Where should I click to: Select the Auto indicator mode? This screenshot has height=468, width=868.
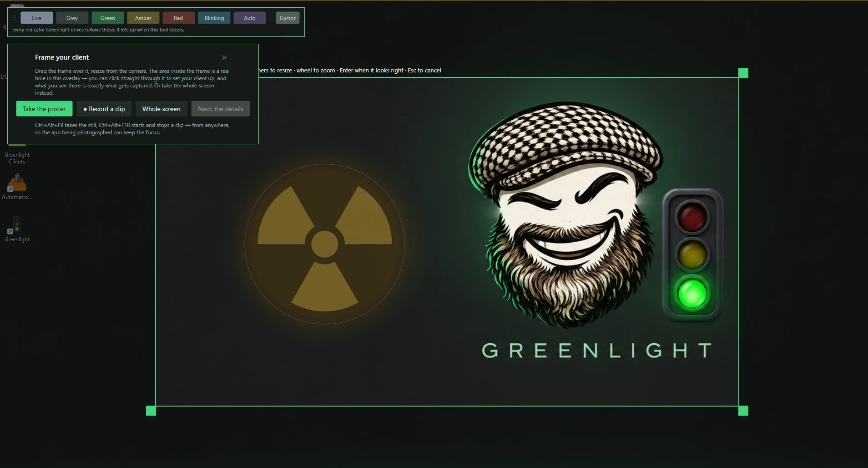pyautogui.click(x=249, y=18)
